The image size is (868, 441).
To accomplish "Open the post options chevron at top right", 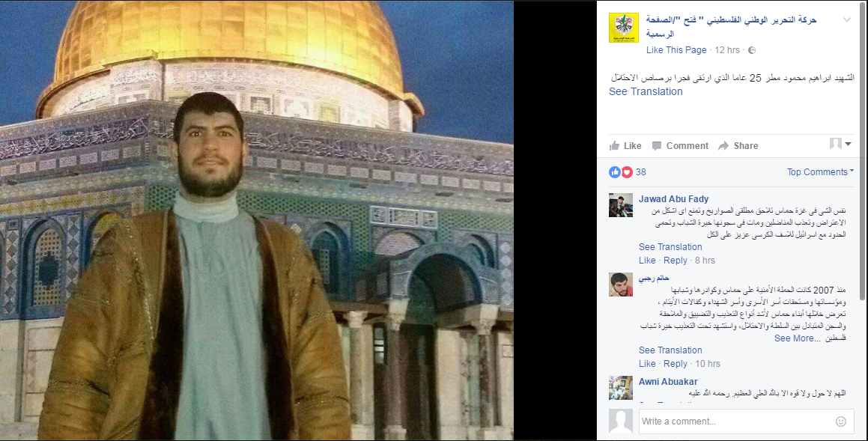I will coord(846,20).
